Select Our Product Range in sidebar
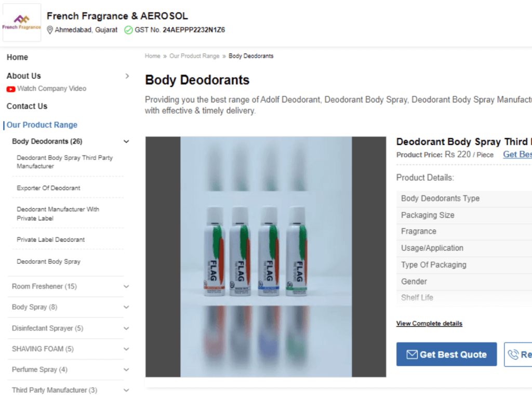 point(42,125)
